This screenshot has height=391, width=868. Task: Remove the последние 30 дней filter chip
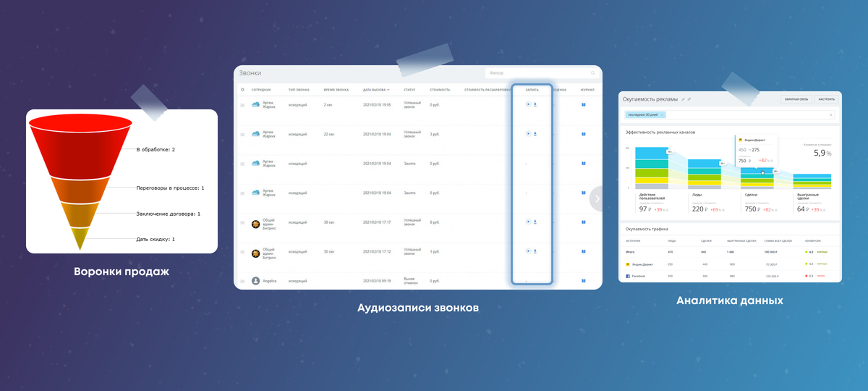coord(661,114)
